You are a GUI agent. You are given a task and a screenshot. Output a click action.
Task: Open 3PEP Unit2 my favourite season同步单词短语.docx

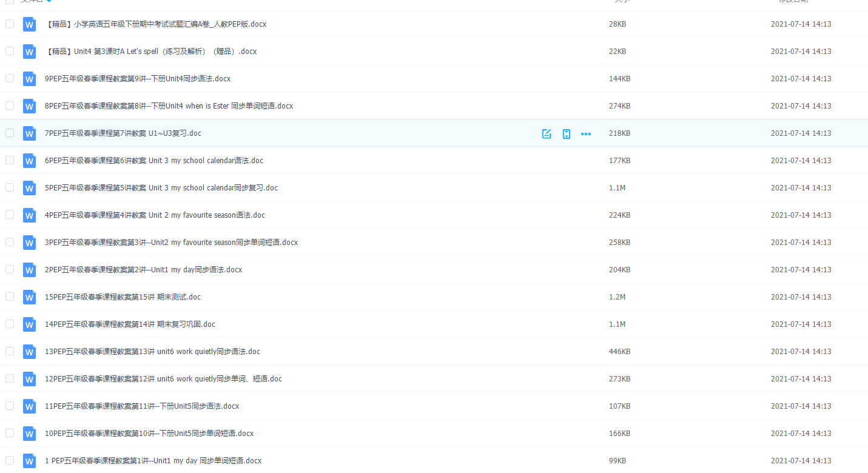point(171,243)
